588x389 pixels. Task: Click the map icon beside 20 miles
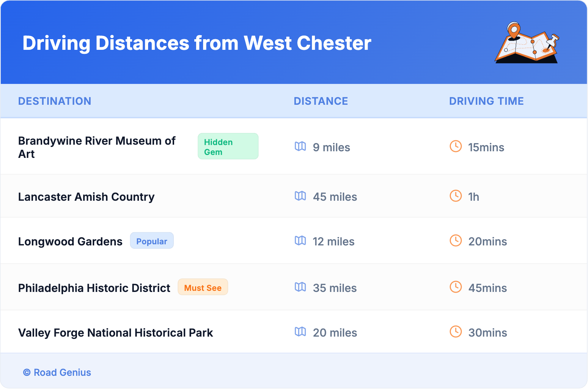(300, 332)
